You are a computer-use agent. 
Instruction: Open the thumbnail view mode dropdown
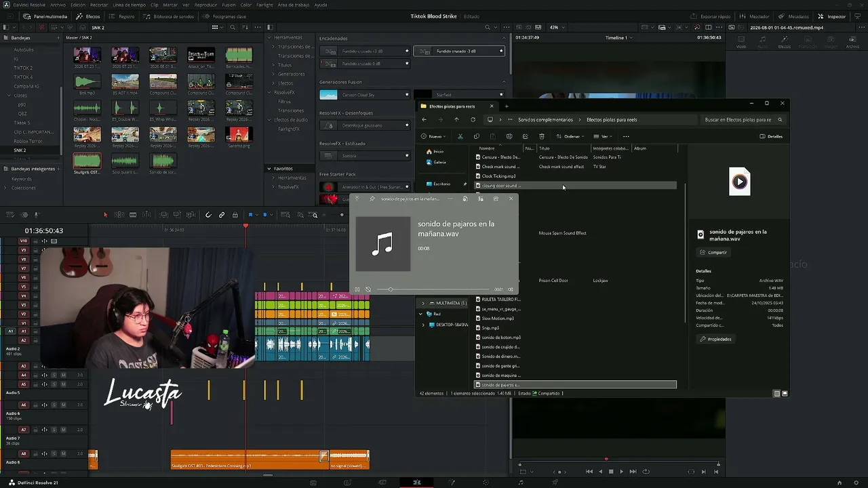[x=217, y=27]
